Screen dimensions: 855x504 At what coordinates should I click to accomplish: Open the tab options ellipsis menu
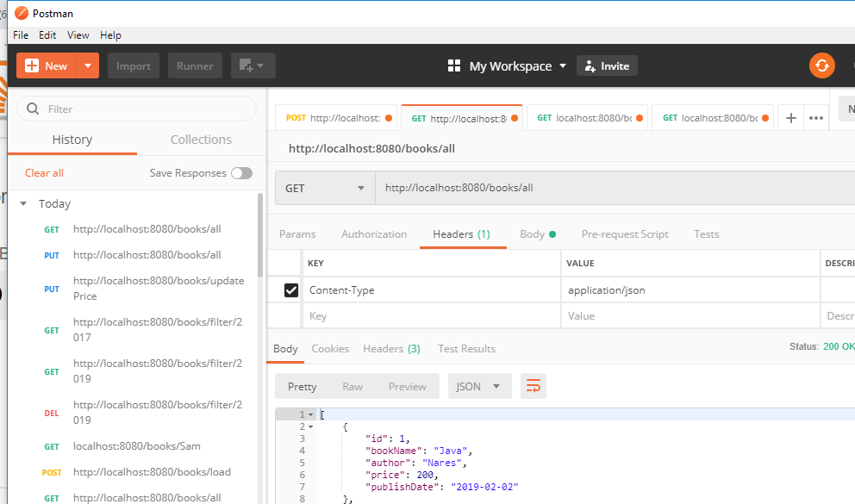pos(815,118)
